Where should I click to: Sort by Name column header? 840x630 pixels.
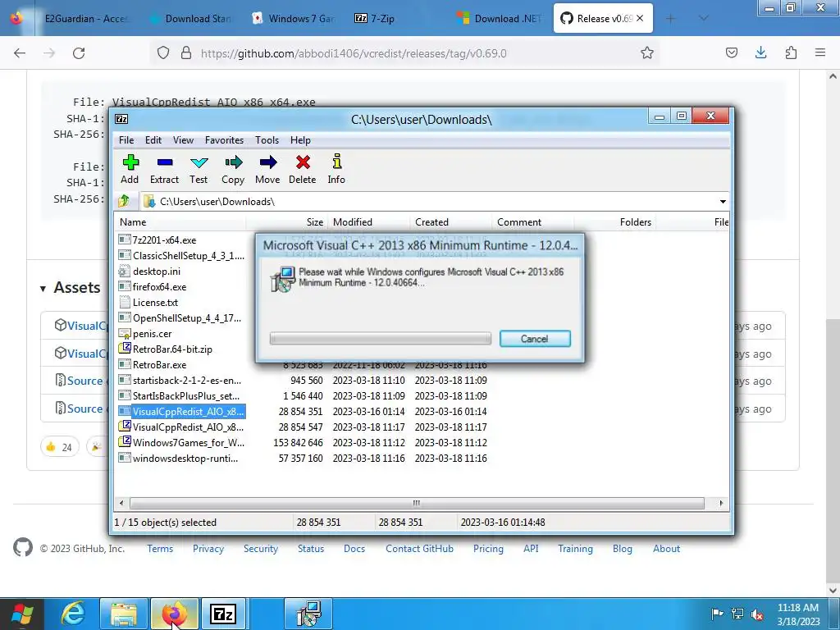pos(180,221)
